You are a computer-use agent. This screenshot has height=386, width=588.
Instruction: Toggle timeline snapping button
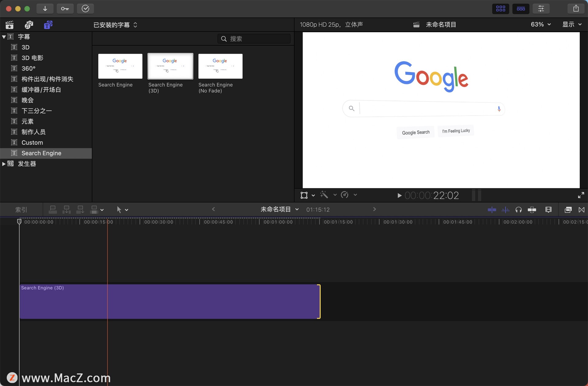point(532,210)
